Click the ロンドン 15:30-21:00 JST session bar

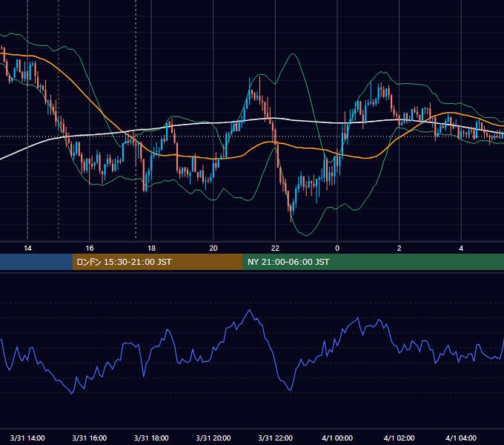click(157, 262)
